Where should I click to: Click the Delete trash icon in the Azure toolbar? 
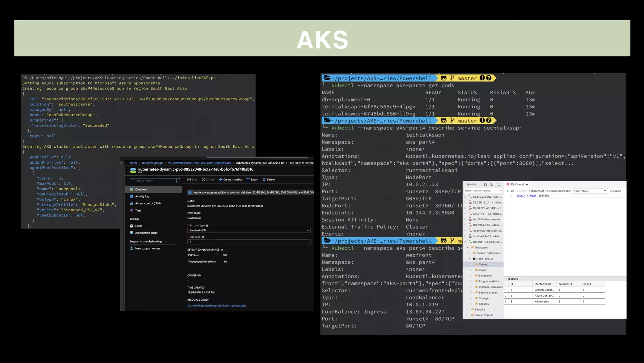pyautogui.click(x=264, y=179)
